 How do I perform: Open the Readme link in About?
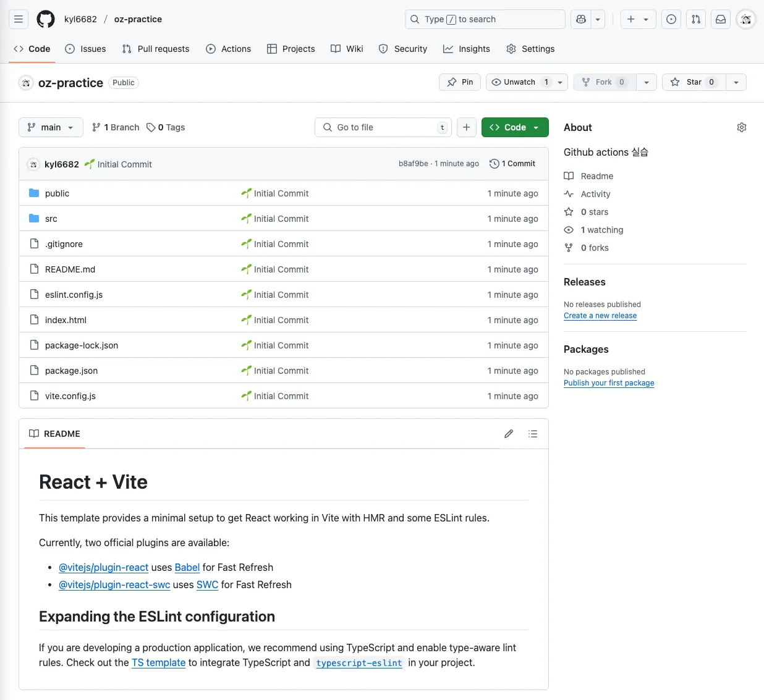[596, 176]
